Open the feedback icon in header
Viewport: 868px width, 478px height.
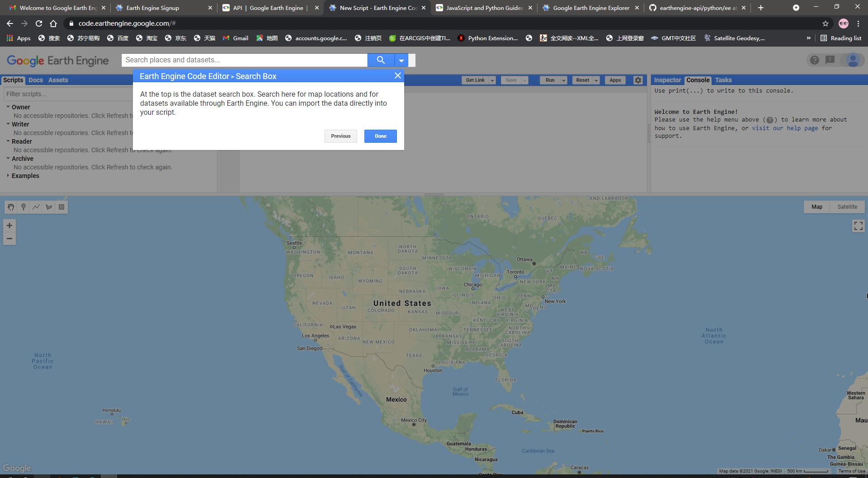tap(830, 60)
